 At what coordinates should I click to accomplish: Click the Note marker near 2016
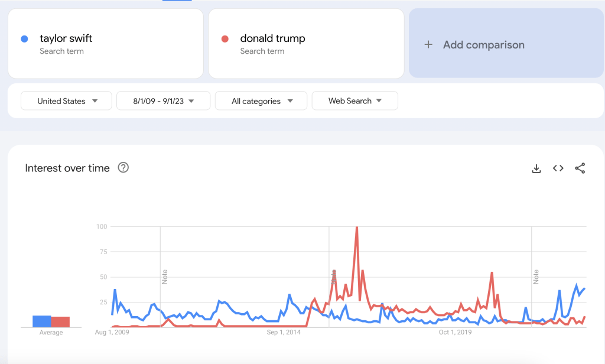click(334, 276)
